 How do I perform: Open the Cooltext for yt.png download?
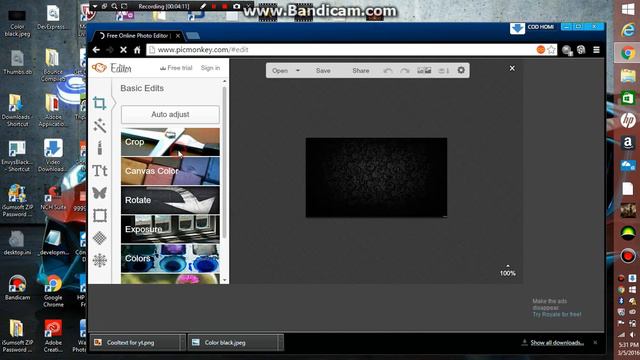point(135,343)
